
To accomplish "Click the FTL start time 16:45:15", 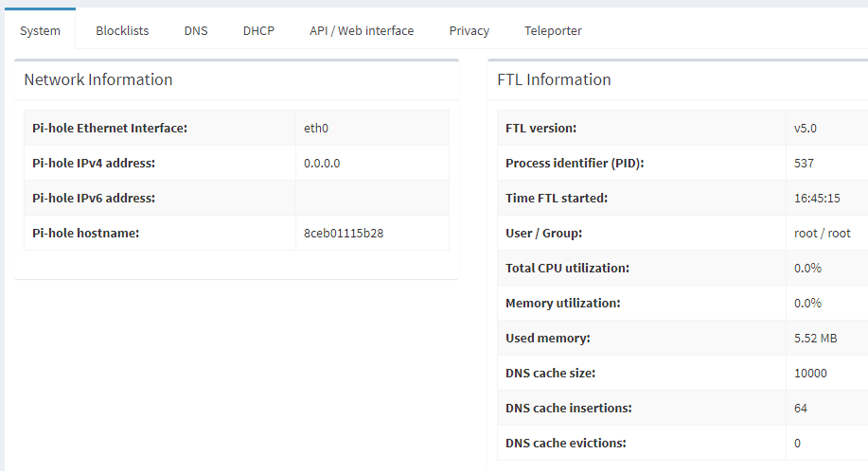I will [x=817, y=198].
